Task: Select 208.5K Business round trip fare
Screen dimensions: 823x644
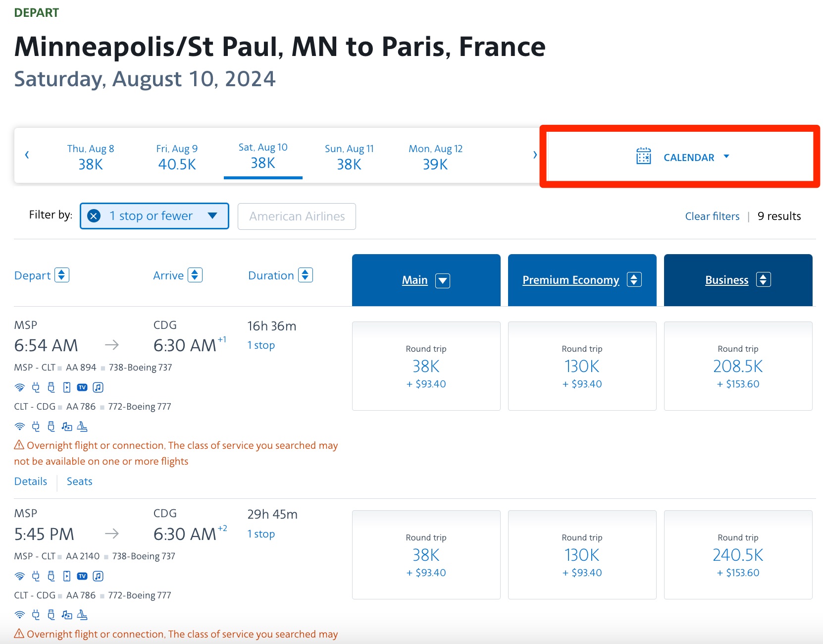Action: (738, 366)
